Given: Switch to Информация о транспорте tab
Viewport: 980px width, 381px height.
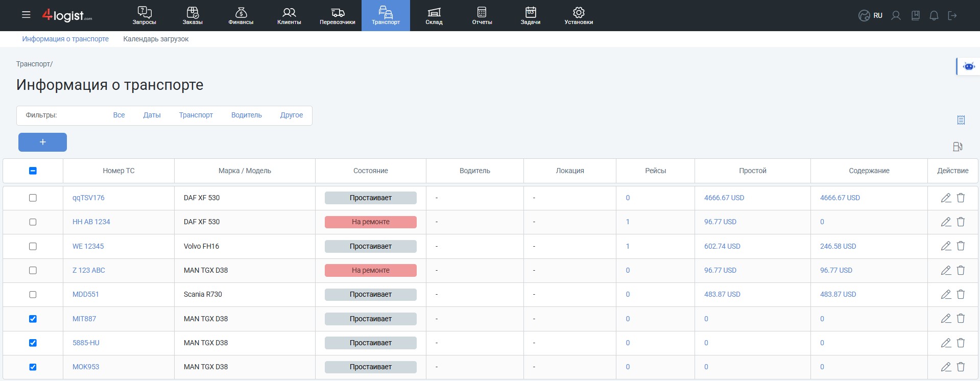Looking at the screenshot, I should [x=65, y=39].
